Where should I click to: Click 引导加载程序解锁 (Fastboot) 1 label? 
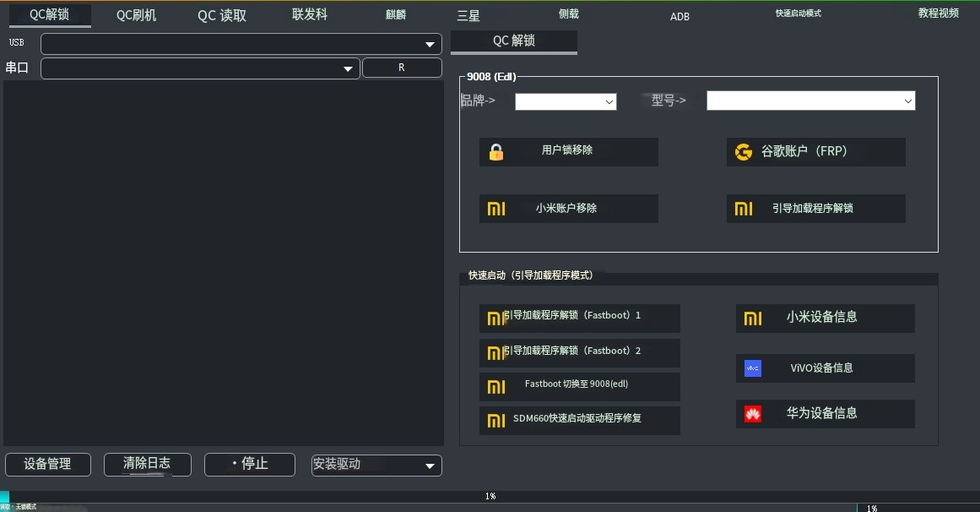tap(571, 315)
